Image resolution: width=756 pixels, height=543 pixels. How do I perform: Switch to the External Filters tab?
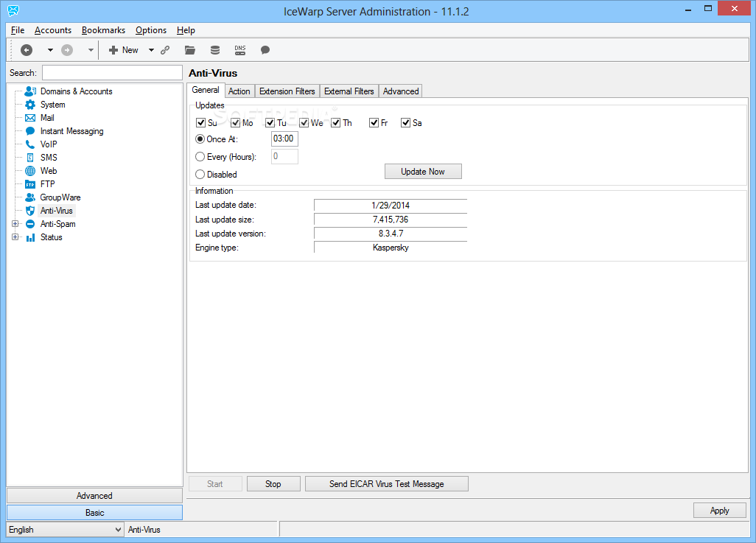coord(349,91)
